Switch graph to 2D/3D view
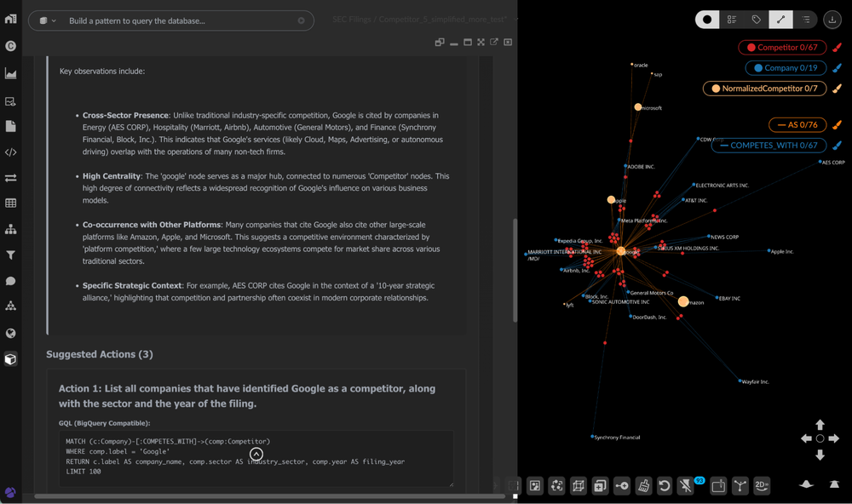Viewport: 852px width, 504px height. point(762,486)
